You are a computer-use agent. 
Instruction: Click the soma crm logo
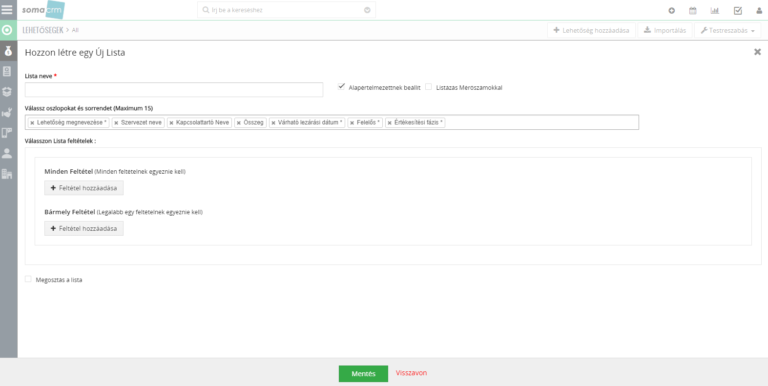(x=43, y=10)
